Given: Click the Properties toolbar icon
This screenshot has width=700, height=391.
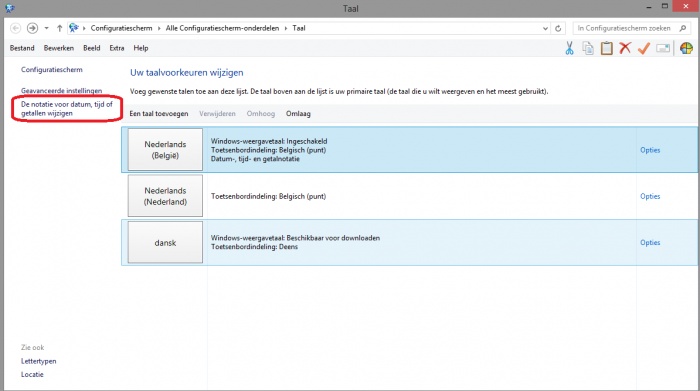Looking at the screenshot, I should click(663, 48).
